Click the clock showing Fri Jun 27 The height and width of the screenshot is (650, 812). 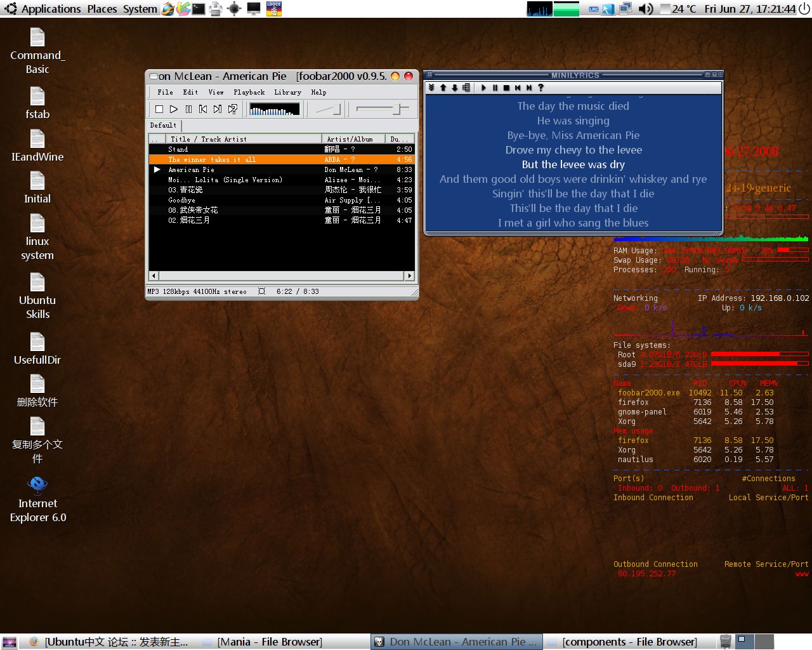click(x=750, y=9)
